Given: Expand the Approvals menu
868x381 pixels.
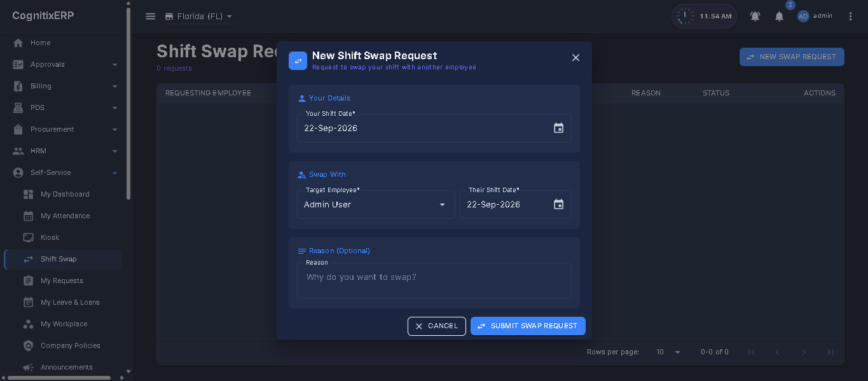Looking at the screenshot, I should pos(63,64).
